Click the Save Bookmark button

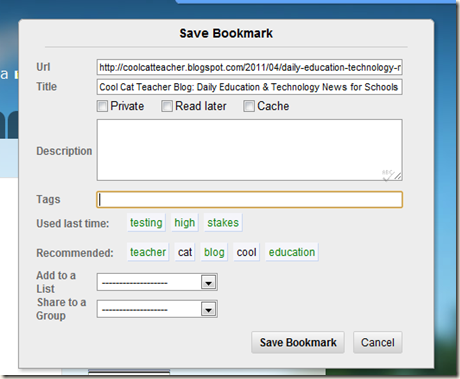pos(298,342)
